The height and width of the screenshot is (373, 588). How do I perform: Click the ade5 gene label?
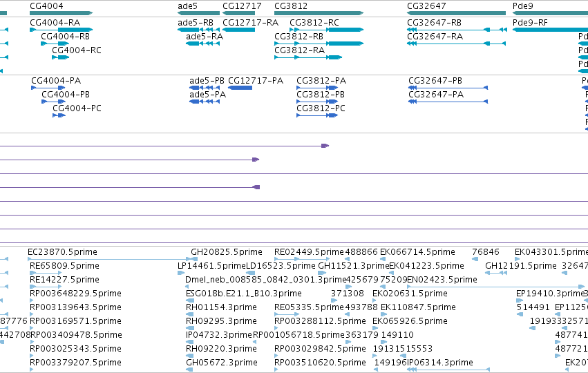tap(187, 6)
